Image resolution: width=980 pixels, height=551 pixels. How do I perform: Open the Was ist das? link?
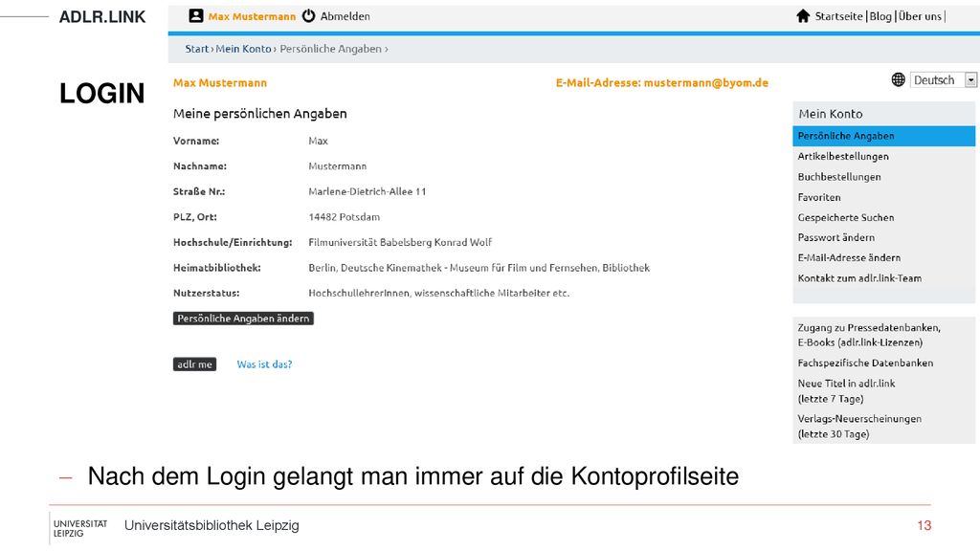pyautogui.click(x=264, y=364)
